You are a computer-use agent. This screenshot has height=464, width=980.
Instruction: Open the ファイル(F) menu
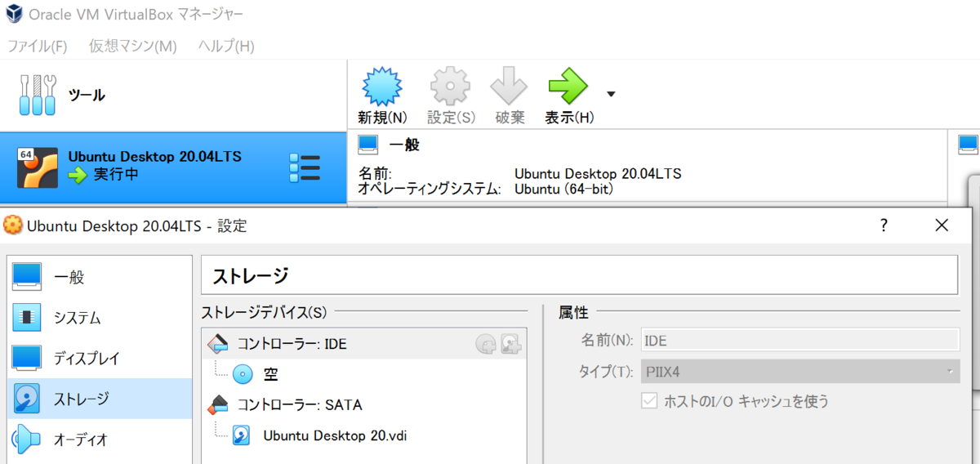[x=38, y=46]
